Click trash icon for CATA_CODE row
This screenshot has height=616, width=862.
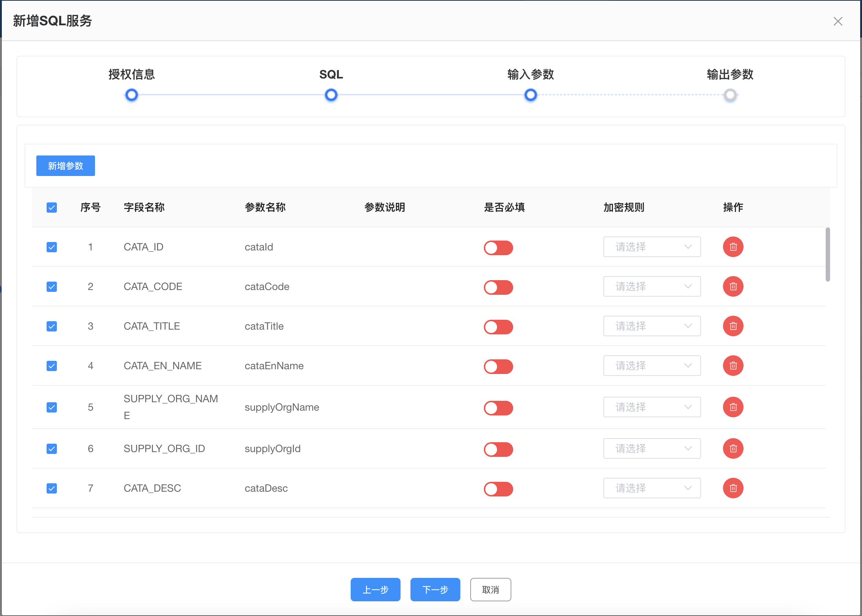(x=733, y=286)
